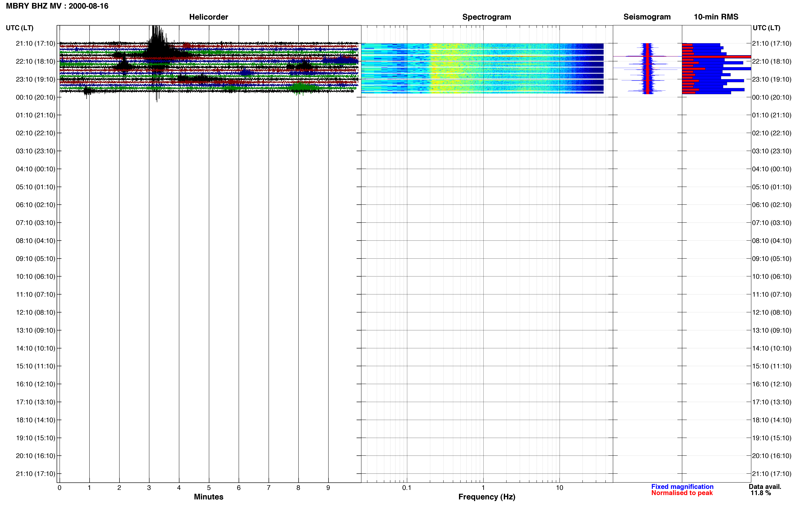Click right-axis time label 16:10 (12:10)

pyautogui.click(x=772, y=384)
